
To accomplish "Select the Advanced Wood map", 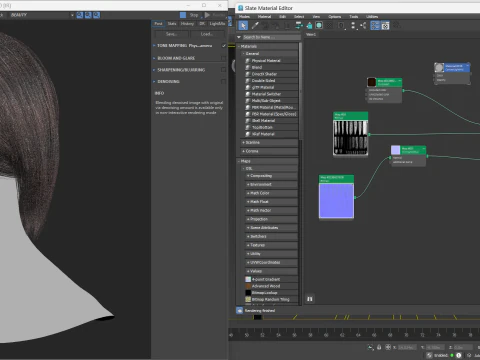I will click(x=271, y=286).
